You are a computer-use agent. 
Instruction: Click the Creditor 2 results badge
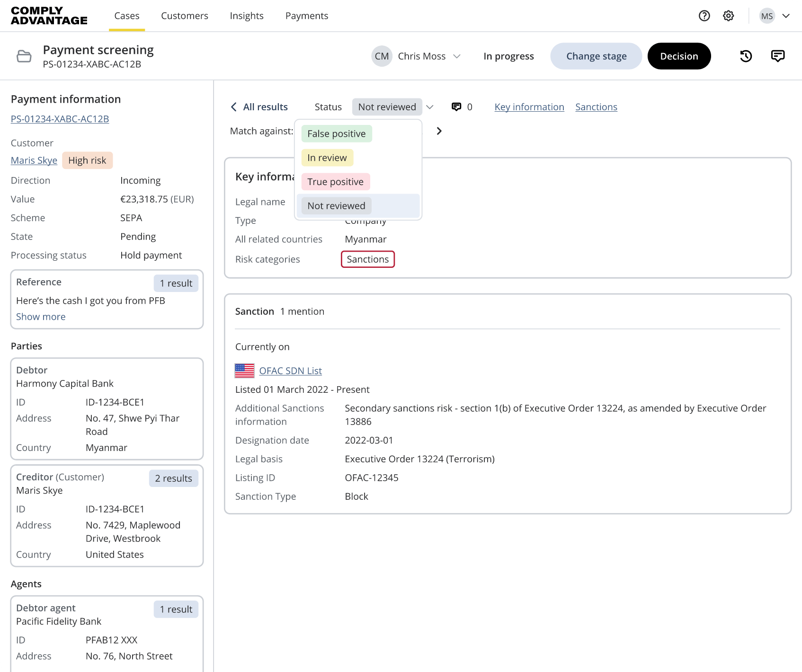click(173, 478)
